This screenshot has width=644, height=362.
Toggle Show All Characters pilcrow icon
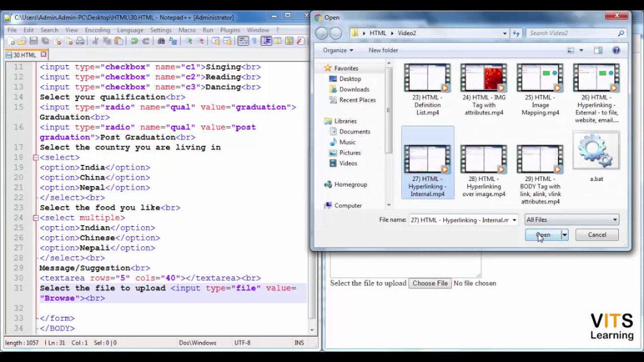point(255,41)
